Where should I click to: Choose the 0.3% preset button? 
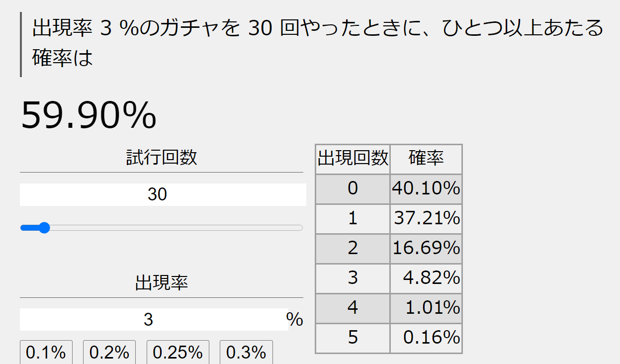[x=246, y=352]
